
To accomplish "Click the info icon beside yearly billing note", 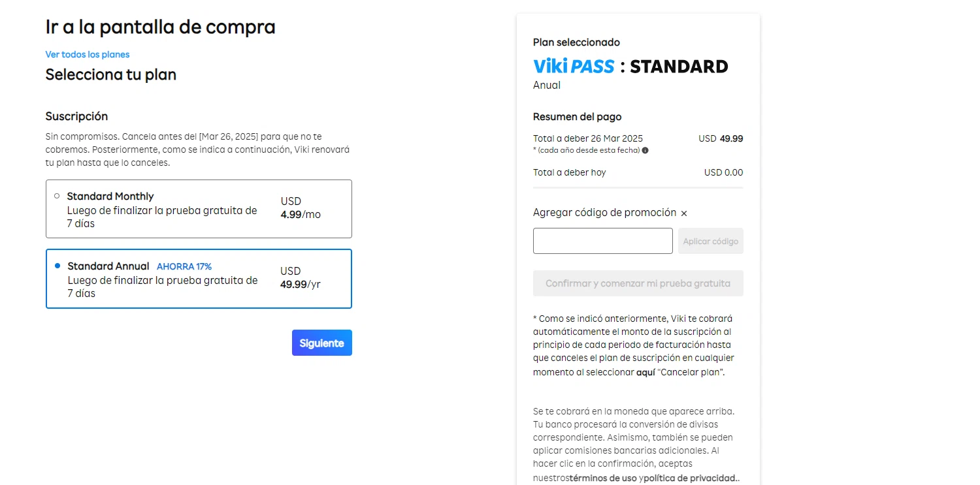I will 645,150.
